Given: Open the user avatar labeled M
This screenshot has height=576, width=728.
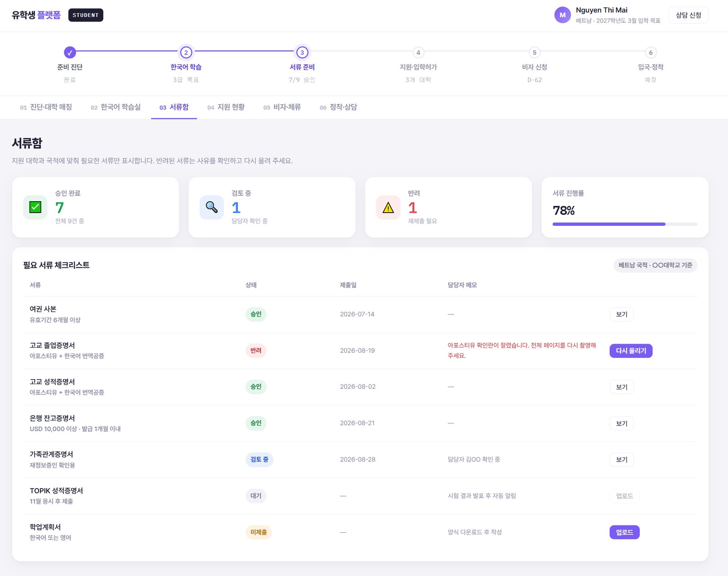Looking at the screenshot, I should click(562, 15).
